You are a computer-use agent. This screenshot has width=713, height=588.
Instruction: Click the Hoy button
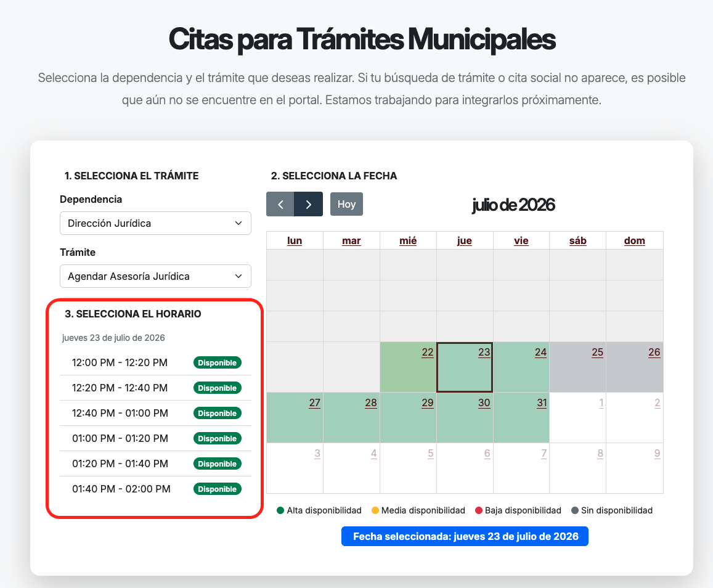[x=346, y=204]
